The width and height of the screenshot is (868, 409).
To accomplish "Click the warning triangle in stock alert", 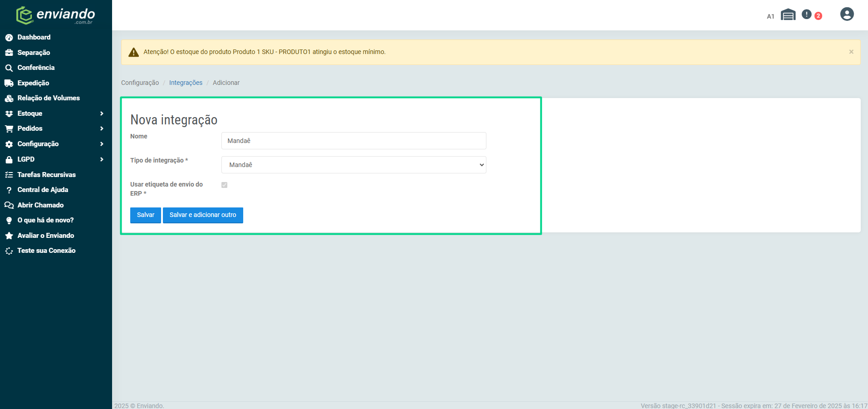I will click(133, 52).
